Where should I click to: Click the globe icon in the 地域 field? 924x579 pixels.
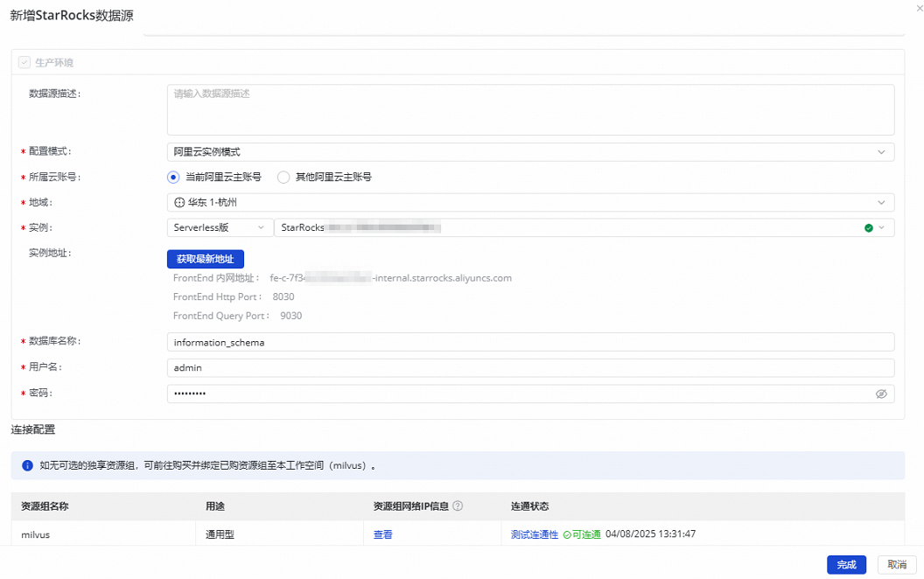pos(180,202)
